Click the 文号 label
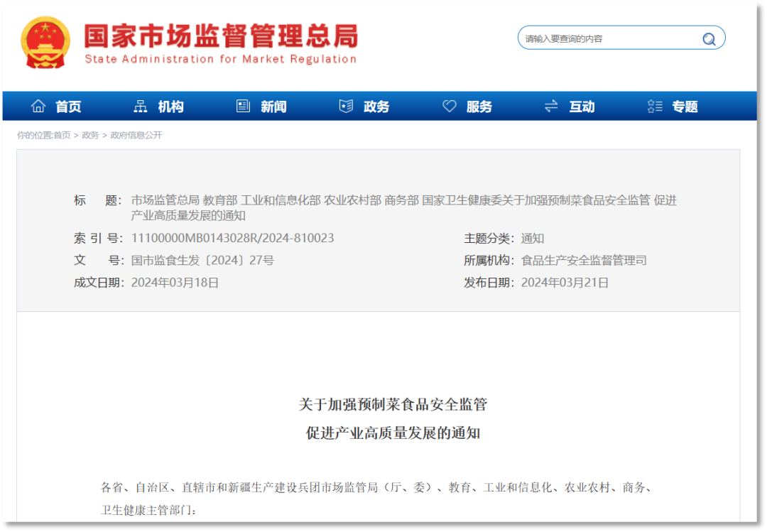This screenshot has height=532, width=767. pos(98,261)
